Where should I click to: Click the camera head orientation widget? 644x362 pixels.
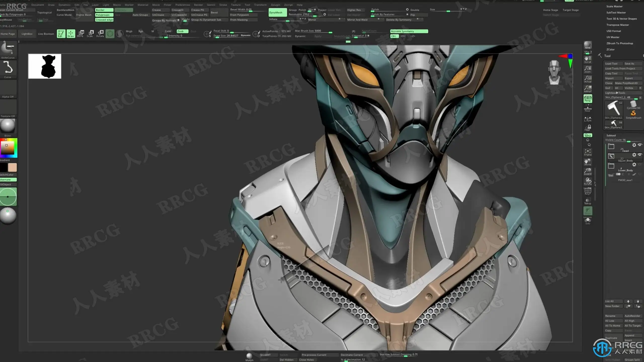[x=554, y=72]
